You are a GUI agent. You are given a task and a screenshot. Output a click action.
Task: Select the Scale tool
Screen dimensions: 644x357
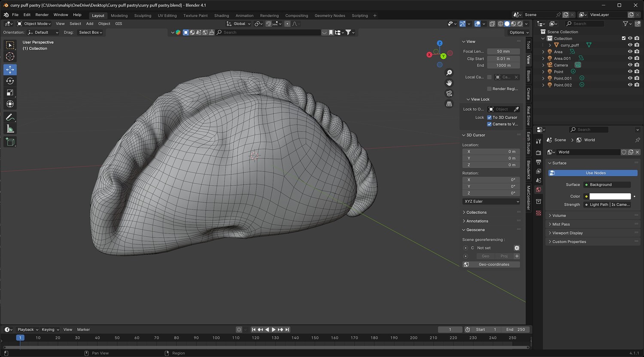(x=10, y=92)
